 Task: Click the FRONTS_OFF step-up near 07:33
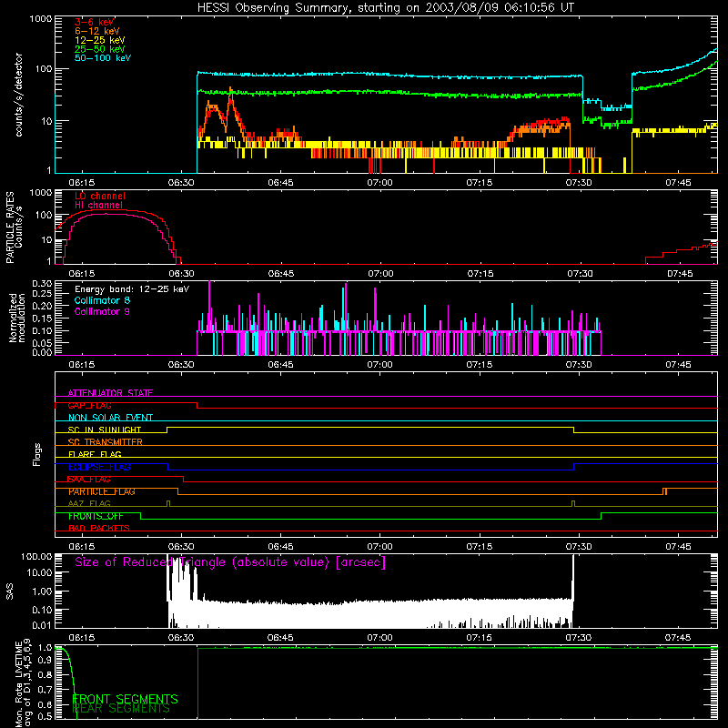[x=602, y=516]
